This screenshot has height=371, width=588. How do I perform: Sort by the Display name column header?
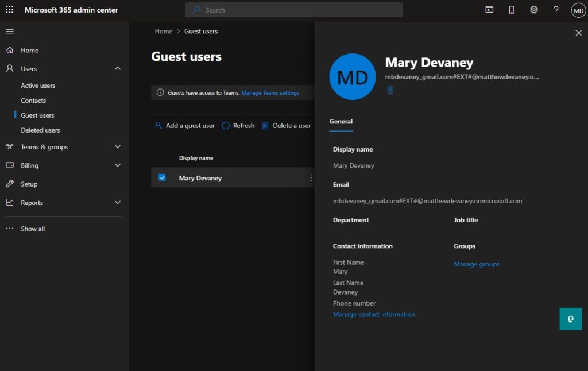[x=196, y=158]
